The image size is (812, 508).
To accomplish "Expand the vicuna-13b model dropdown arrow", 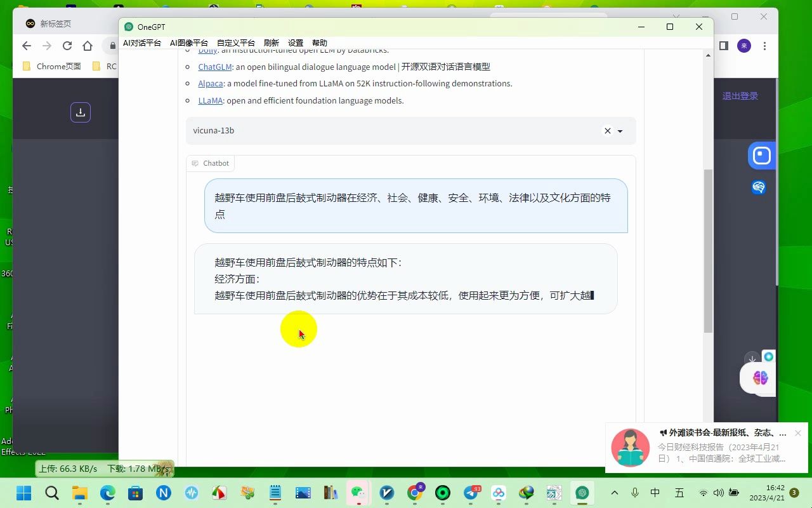I will coord(620,131).
